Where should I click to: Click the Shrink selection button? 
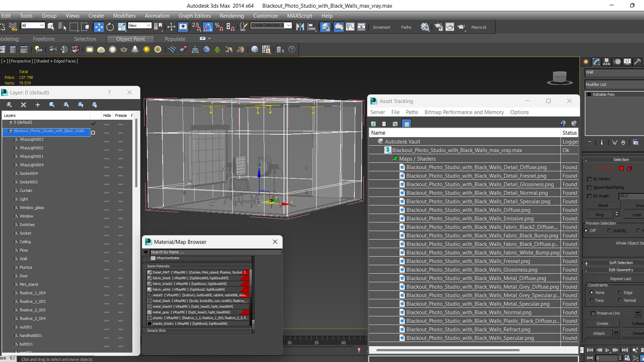(603, 205)
